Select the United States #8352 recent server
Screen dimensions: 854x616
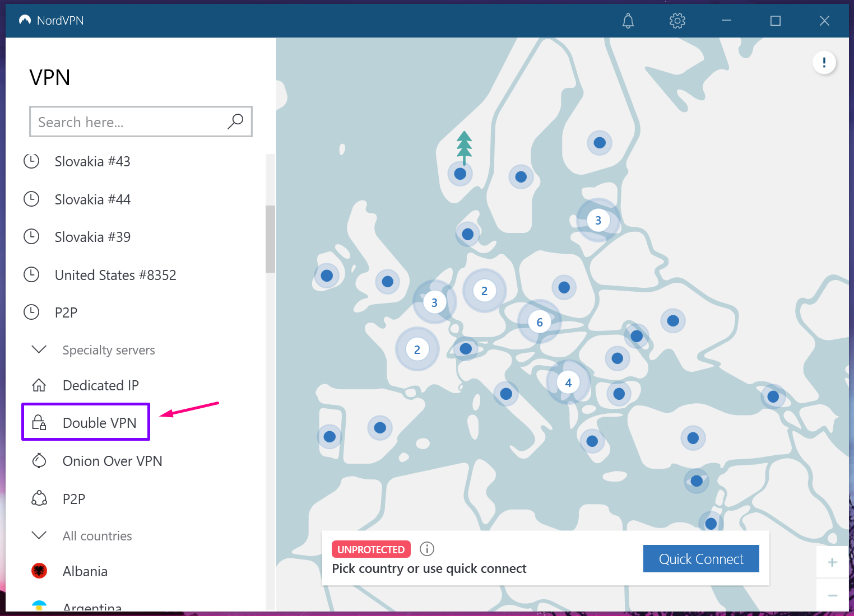pyautogui.click(x=115, y=274)
